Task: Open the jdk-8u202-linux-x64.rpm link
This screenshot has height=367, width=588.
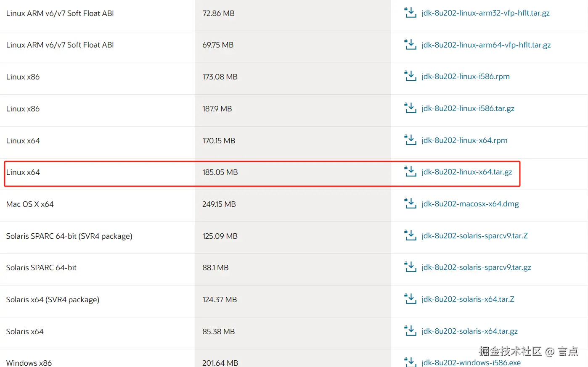Action: [x=464, y=140]
